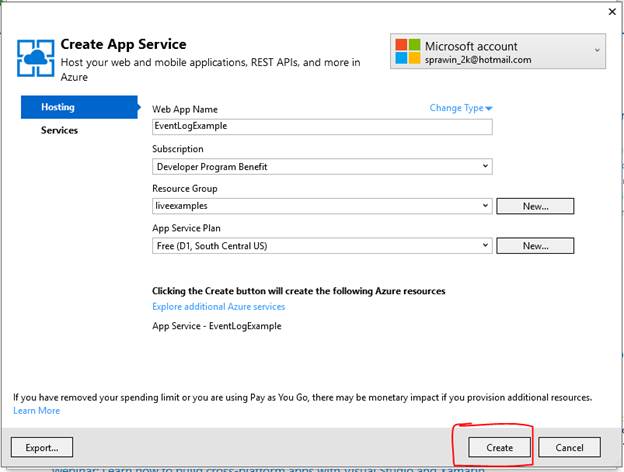624x472 pixels.
Task: Follow the Learn More link
Action: point(36,411)
